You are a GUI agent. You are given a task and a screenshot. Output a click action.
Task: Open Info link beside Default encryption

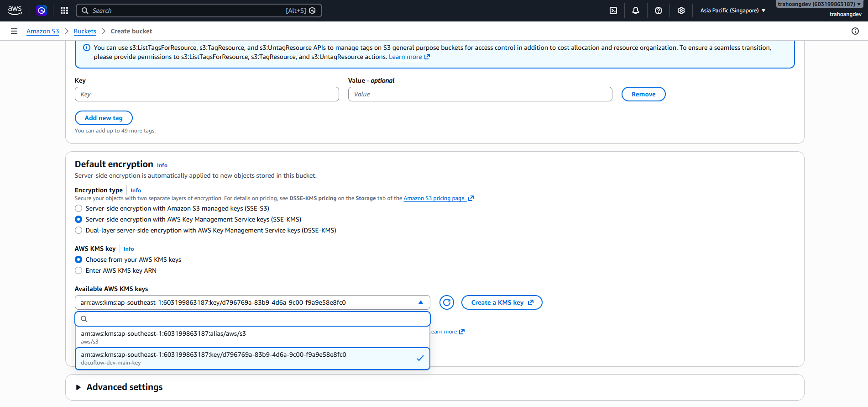pyautogui.click(x=162, y=165)
